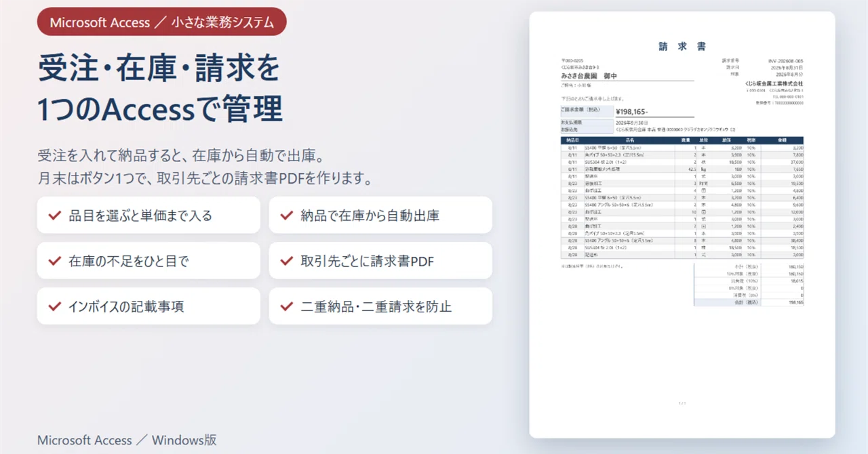Open the 請求書 invoice preview thumbnail
This screenshot has width=868, height=454.
click(682, 224)
